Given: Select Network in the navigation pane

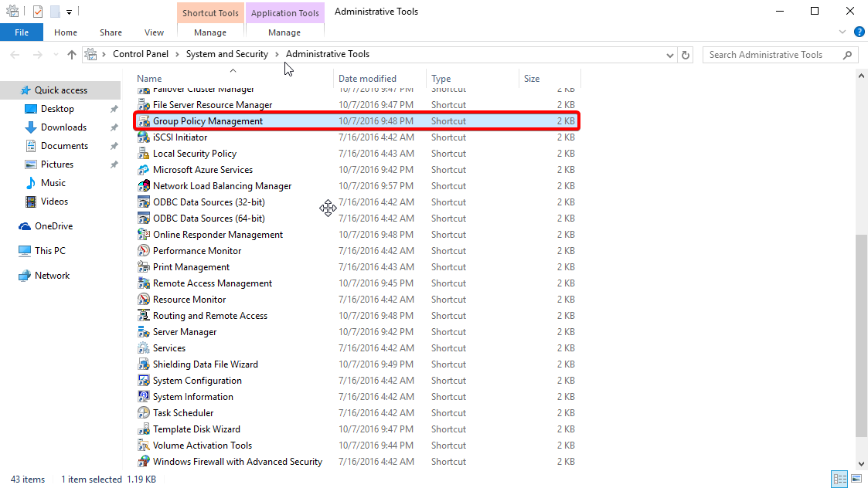Looking at the screenshot, I should (52, 276).
